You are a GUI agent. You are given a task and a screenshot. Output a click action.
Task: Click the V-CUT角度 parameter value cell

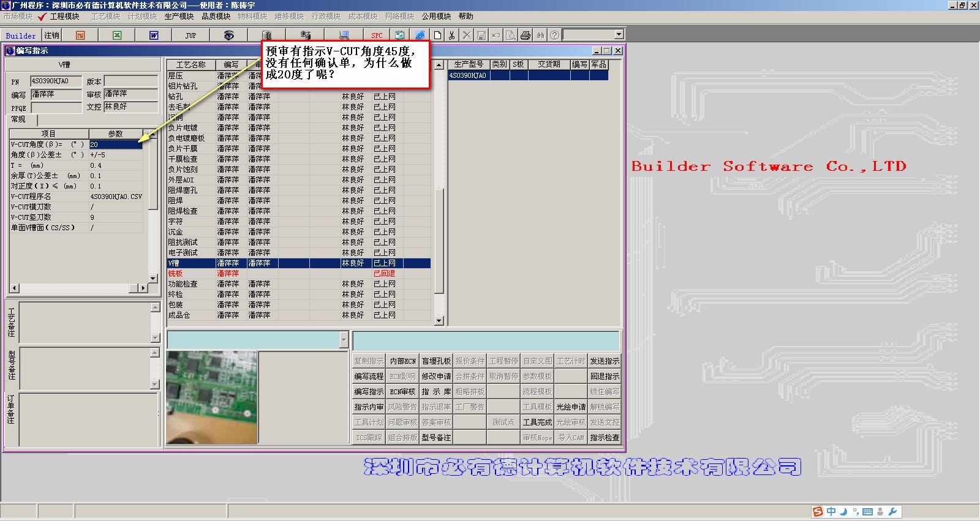(x=116, y=144)
